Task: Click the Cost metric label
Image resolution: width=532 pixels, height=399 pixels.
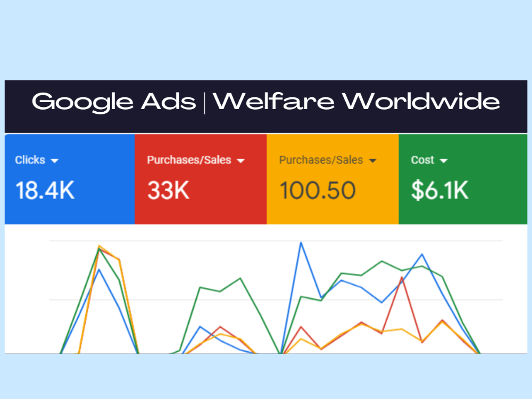Action: (x=422, y=160)
